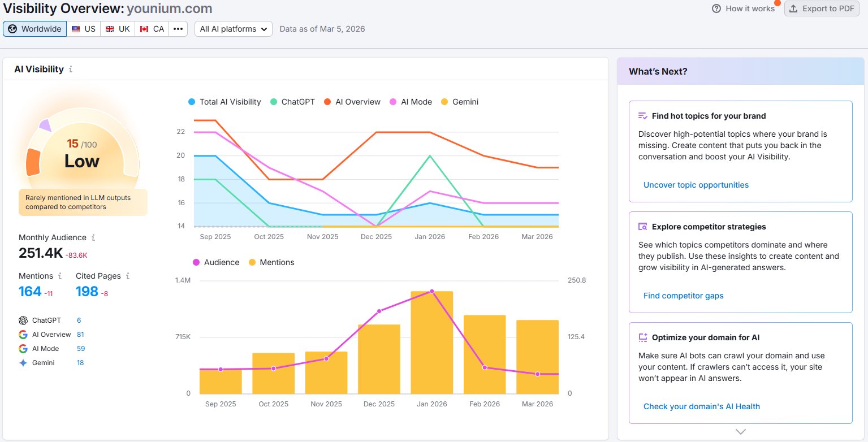Click the Dec 2025 mentions bar
868x442 pixels.
379,359
